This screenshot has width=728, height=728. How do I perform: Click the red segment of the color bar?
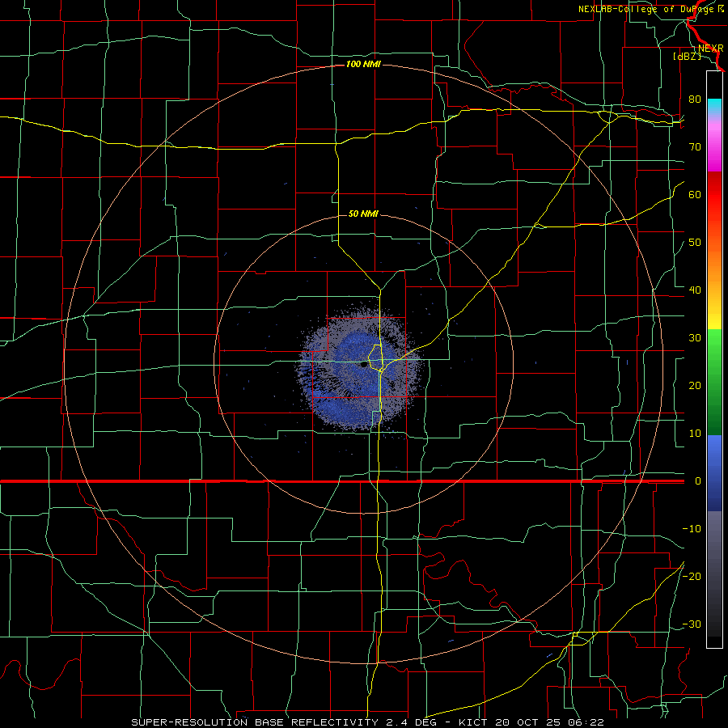[x=714, y=195]
